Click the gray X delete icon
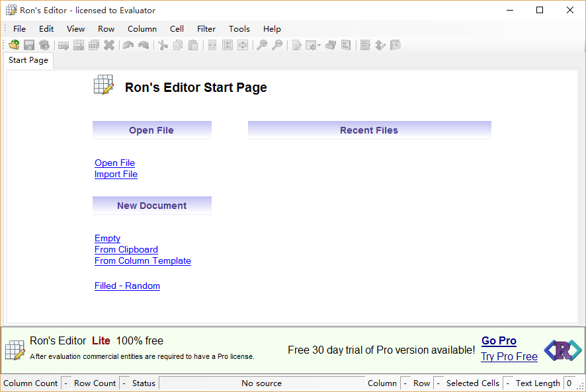The width and height of the screenshot is (586, 392). tap(109, 45)
